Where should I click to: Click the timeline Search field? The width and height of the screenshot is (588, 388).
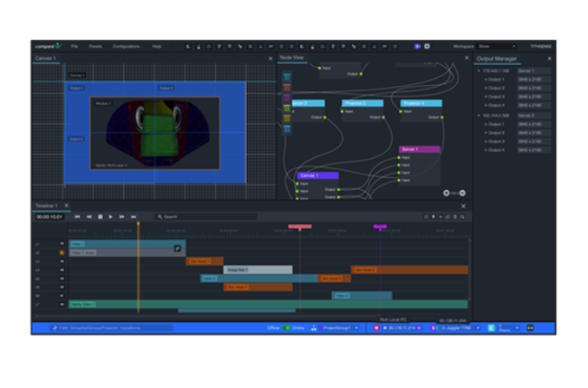click(x=205, y=217)
